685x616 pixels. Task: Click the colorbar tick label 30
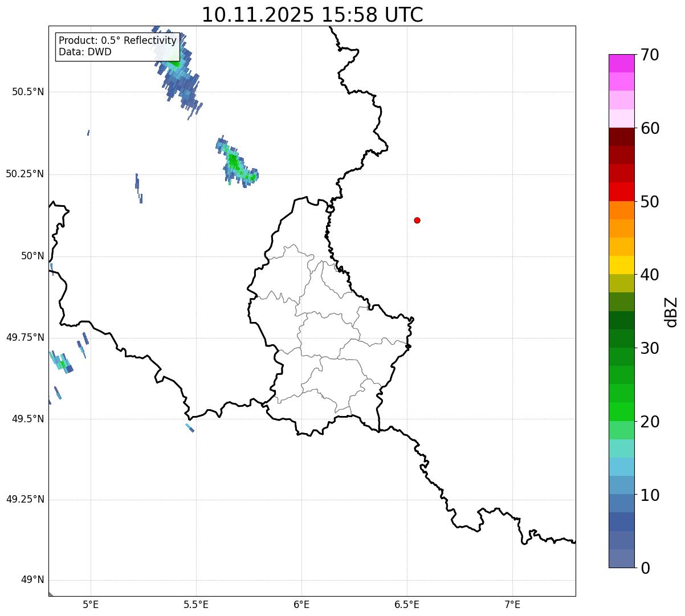[x=650, y=348]
